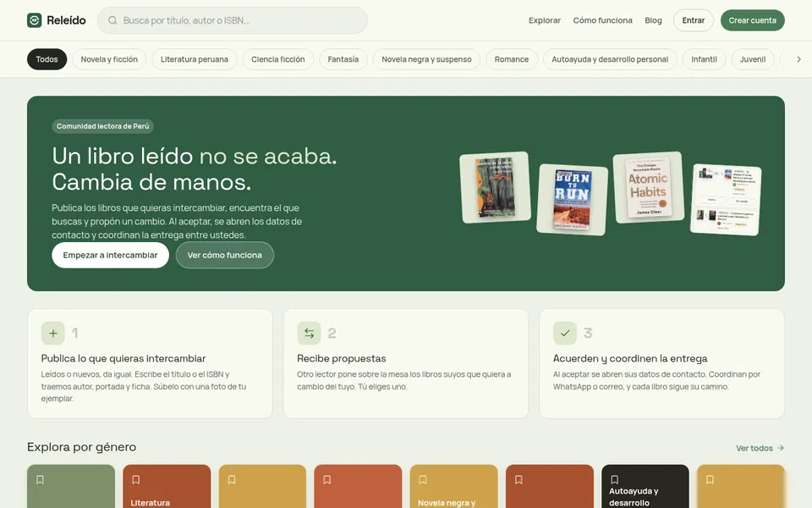Open the Cómo funciona nav link
Viewport: 812px width, 508px height.
[x=602, y=20]
